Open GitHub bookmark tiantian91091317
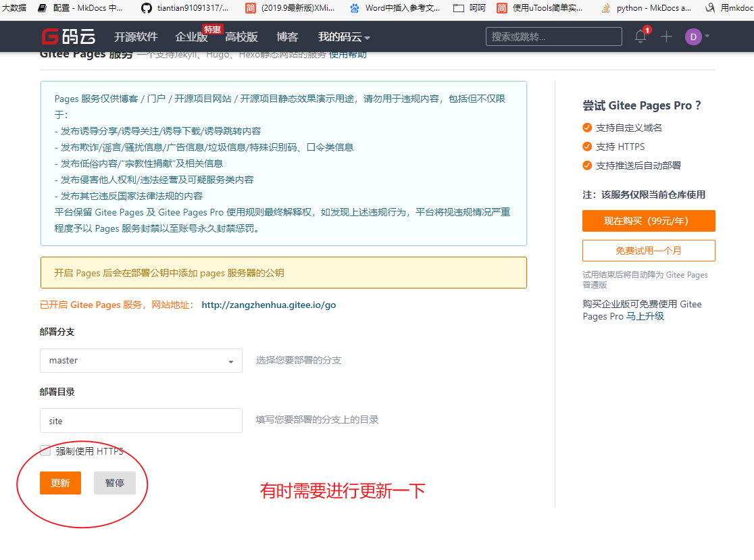This screenshot has width=754, height=560. click(185, 7)
